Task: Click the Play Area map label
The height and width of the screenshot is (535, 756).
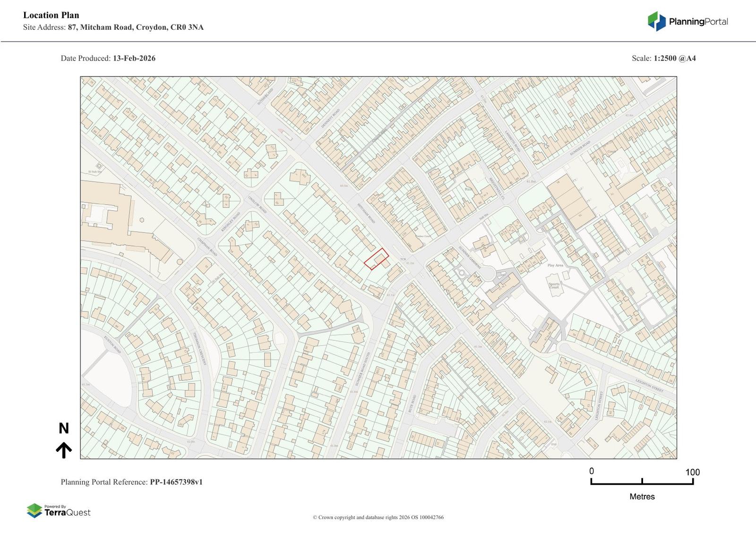Action: (x=555, y=265)
